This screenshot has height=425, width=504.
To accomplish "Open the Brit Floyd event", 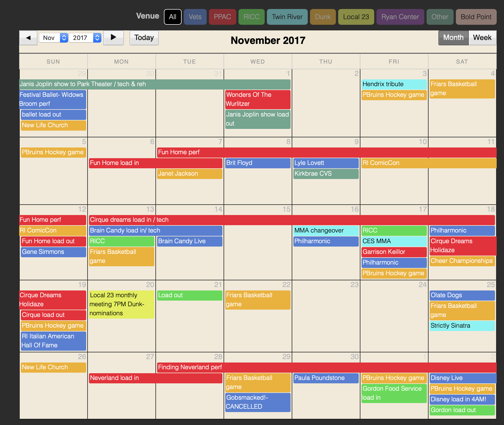I will click(258, 163).
